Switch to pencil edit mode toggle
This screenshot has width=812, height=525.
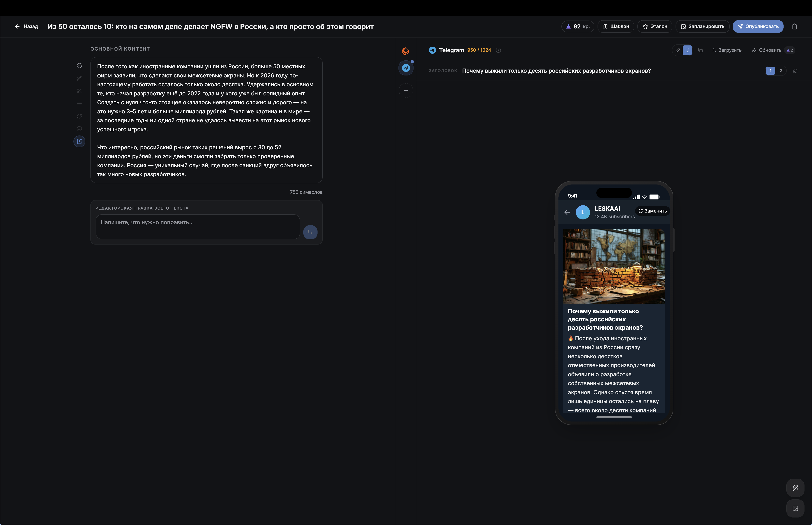[678, 50]
